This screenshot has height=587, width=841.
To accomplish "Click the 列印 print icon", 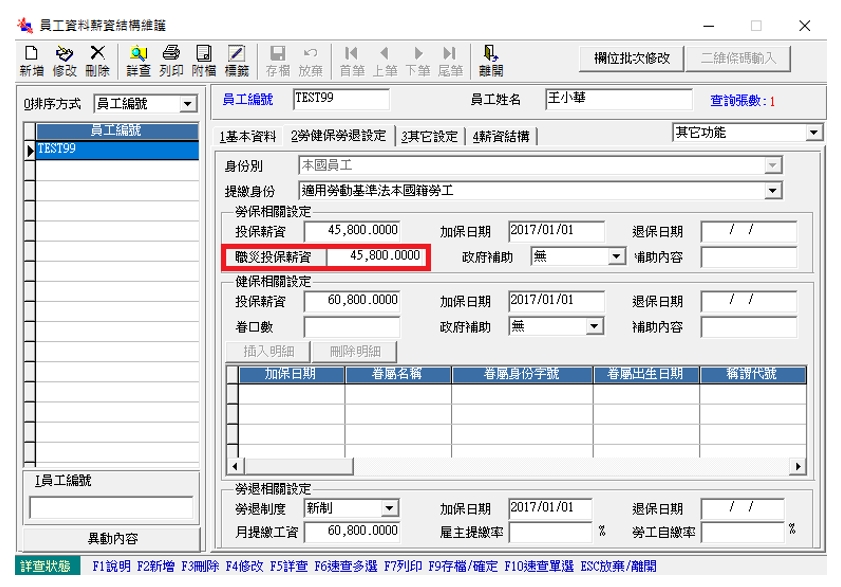I will point(171,60).
